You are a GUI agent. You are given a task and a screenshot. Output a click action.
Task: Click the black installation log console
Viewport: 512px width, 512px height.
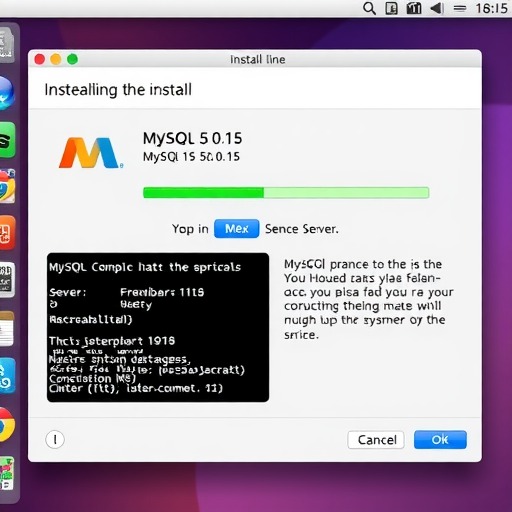158,327
